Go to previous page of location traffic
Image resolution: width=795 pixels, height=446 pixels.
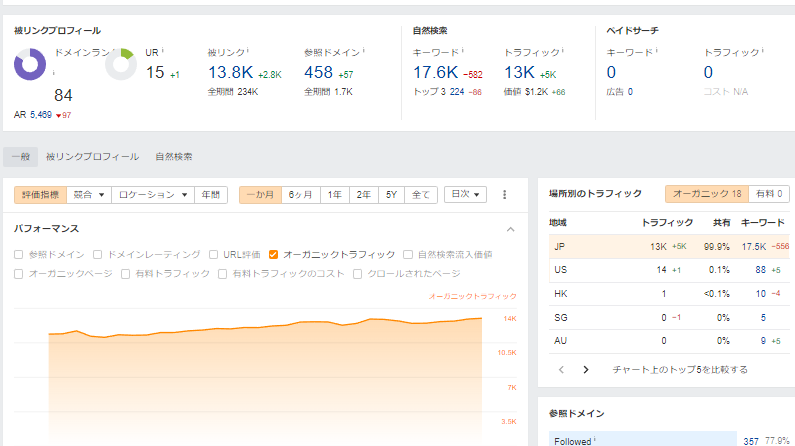pyautogui.click(x=561, y=369)
